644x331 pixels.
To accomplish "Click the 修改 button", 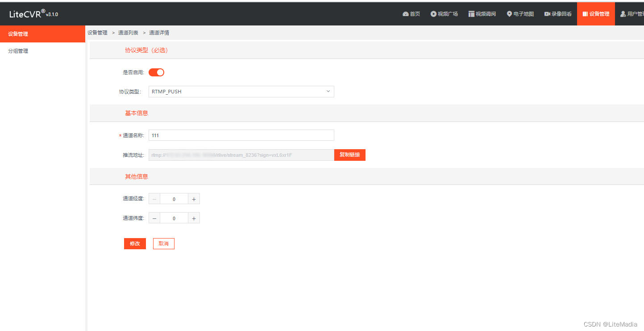I will point(135,243).
